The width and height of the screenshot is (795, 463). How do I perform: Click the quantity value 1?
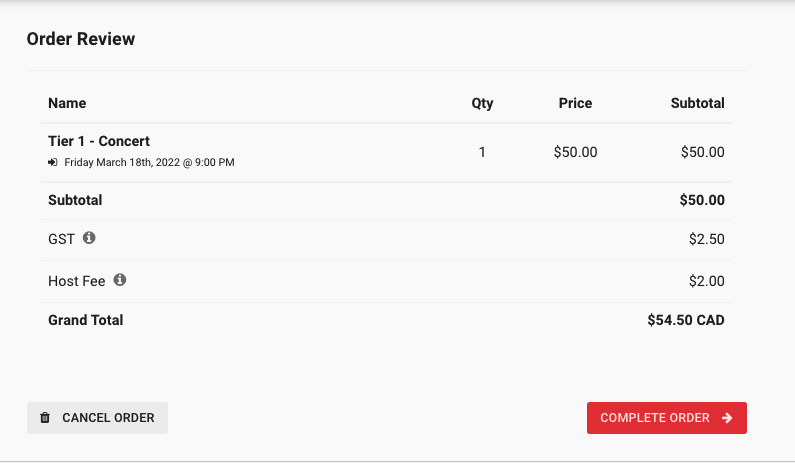coord(482,152)
